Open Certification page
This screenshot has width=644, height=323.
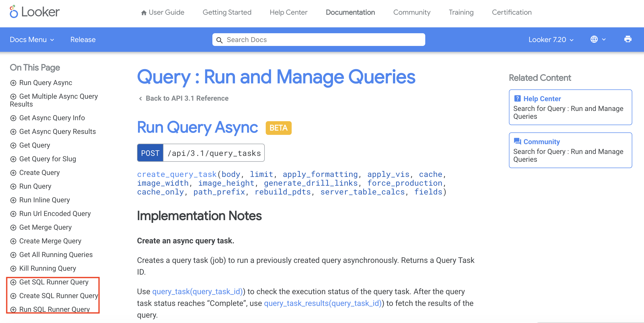(511, 12)
